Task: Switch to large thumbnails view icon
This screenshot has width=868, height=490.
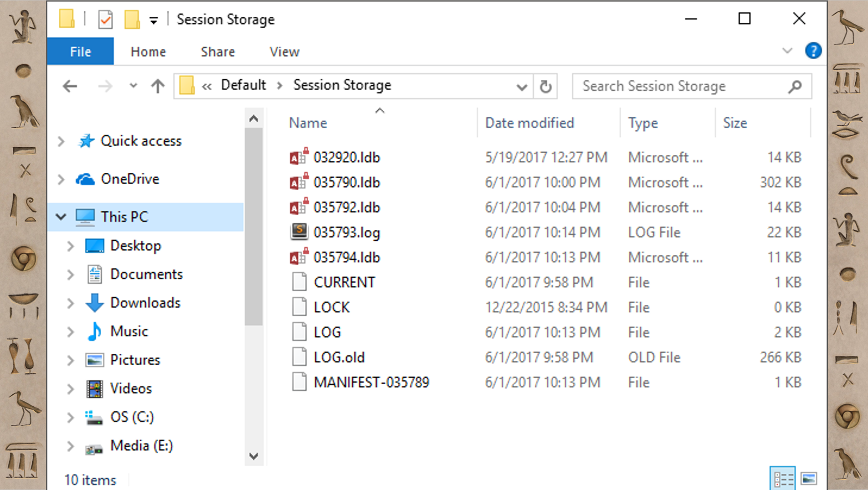Action: click(x=809, y=479)
